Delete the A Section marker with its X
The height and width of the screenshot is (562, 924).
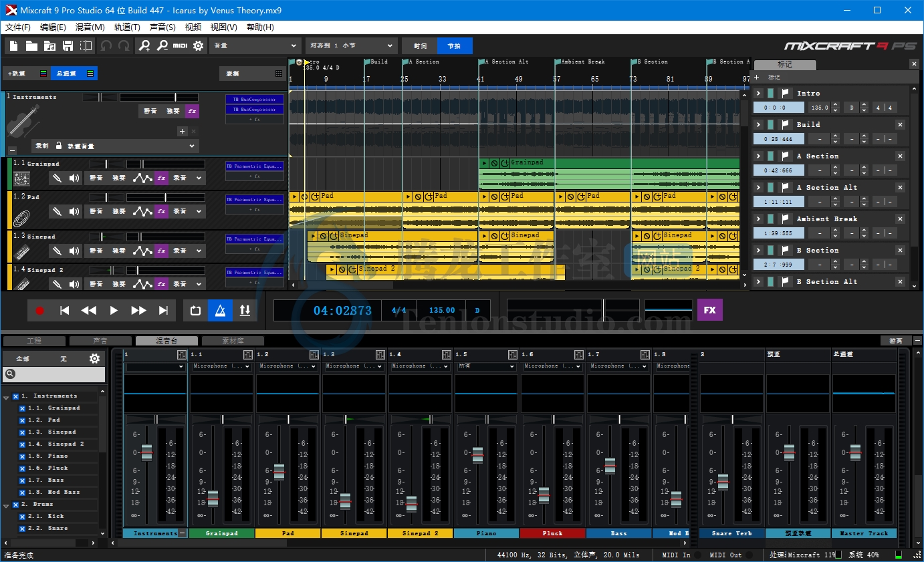click(x=900, y=156)
